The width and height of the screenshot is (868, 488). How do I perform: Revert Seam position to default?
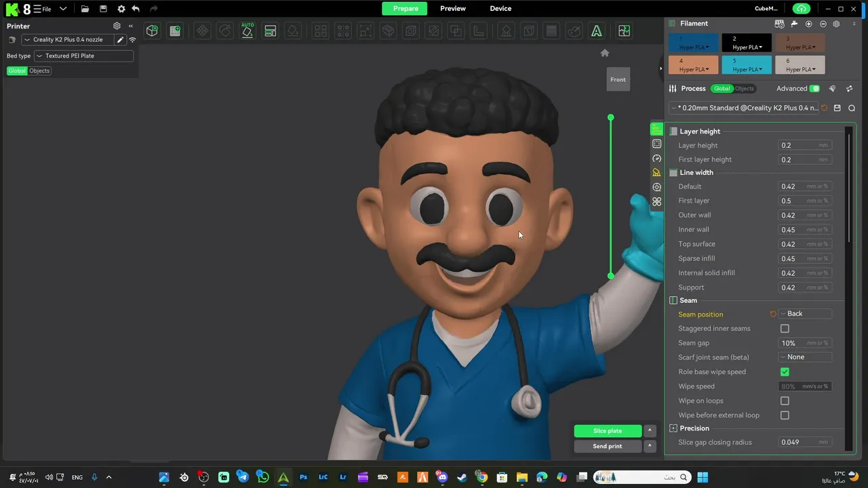pyautogui.click(x=772, y=314)
